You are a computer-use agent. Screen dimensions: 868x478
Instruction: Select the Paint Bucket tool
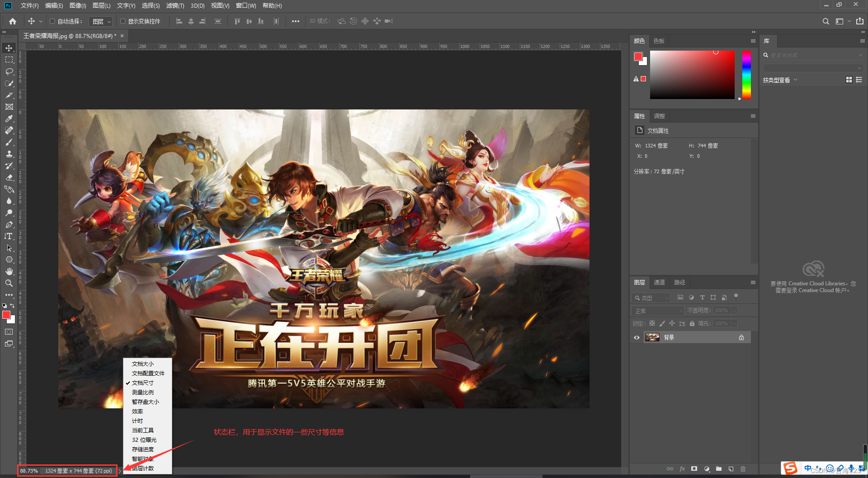click(9, 189)
